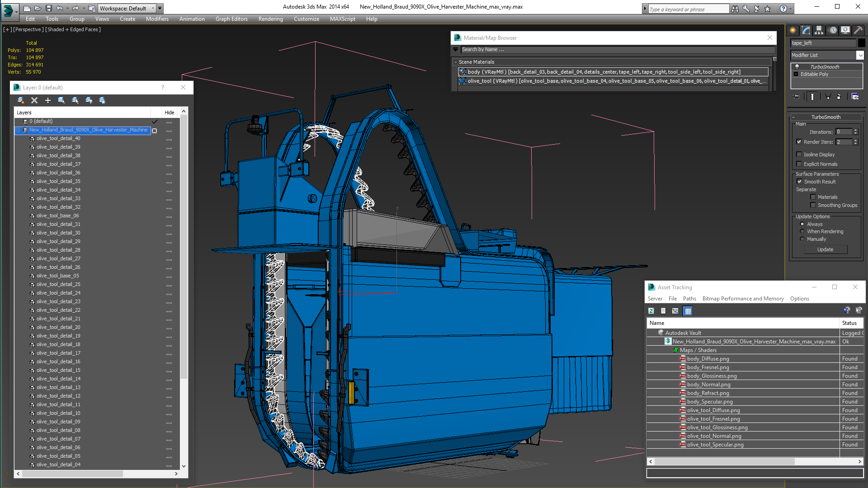The image size is (868, 488).
Task: Click the Layer dialog horizontal scrollbar
Action: coord(72,474)
